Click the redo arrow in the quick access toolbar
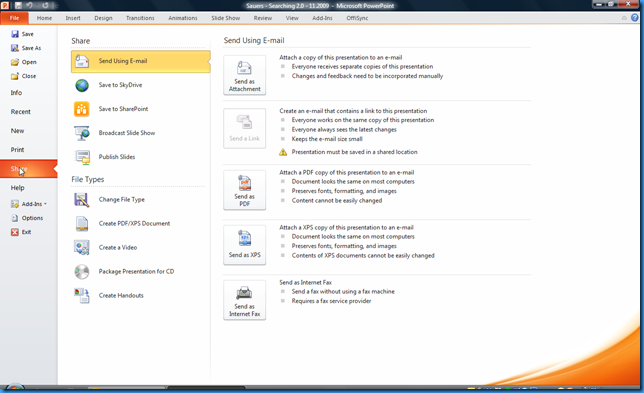 [45, 5]
